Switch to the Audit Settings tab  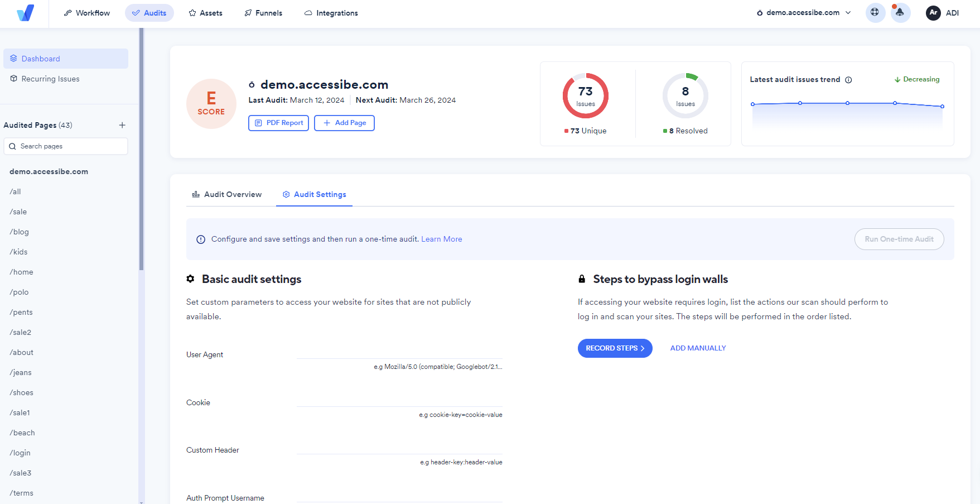314,194
